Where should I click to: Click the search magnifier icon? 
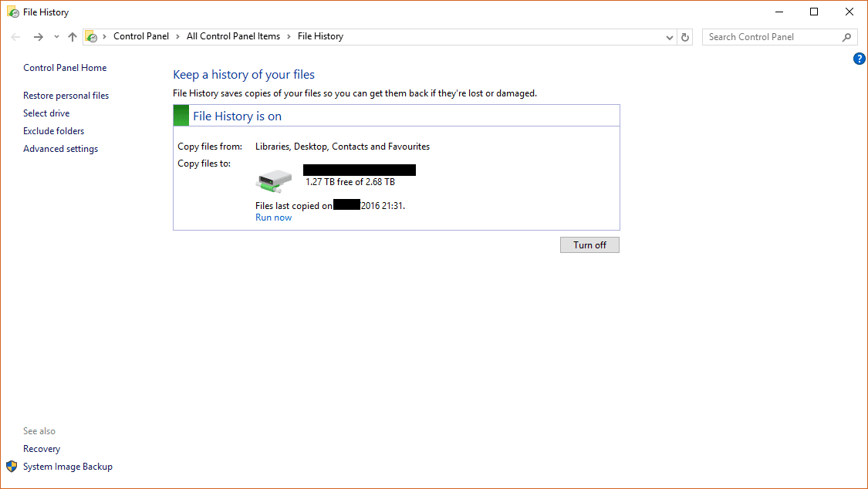pos(846,36)
